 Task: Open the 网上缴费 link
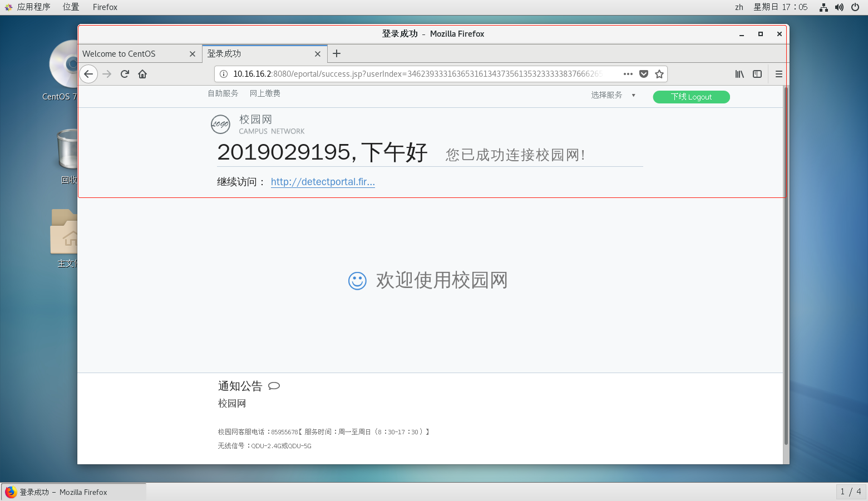(x=265, y=93)
